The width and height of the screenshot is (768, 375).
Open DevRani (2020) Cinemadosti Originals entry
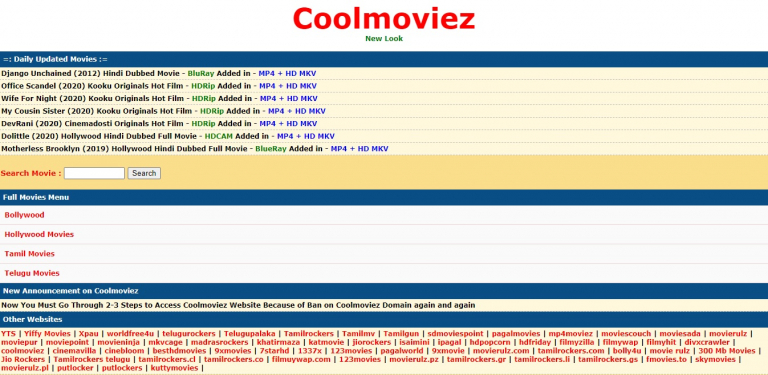coord(159,123)
